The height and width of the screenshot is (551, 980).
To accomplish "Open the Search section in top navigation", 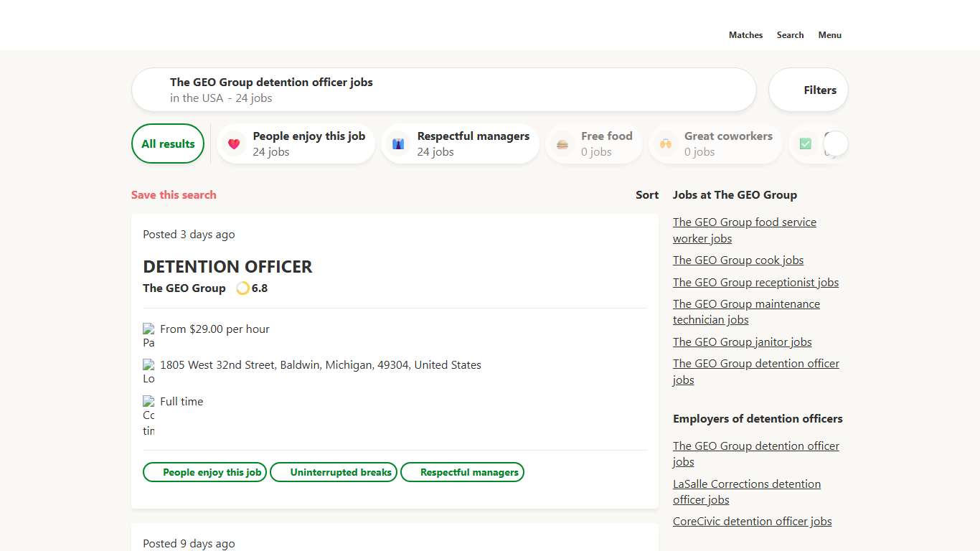I will [790, 34].
